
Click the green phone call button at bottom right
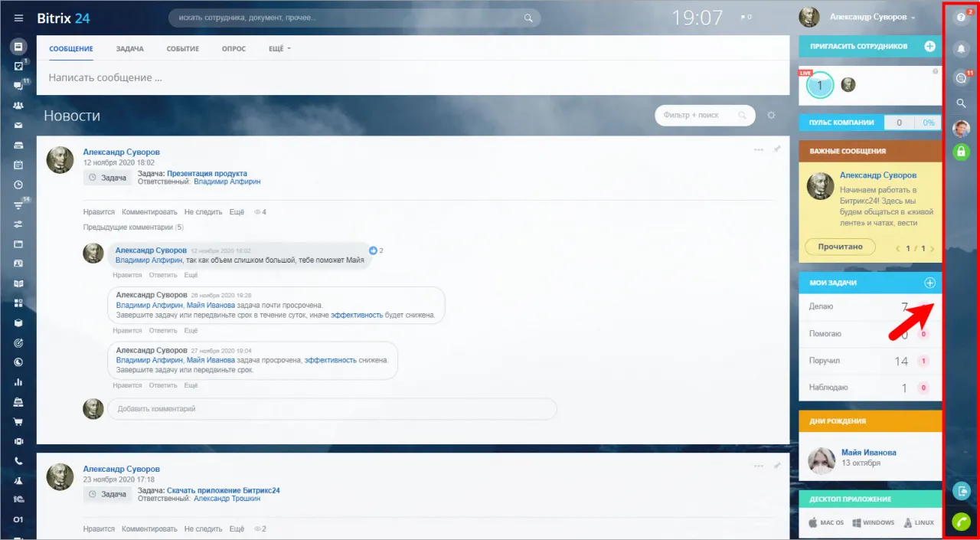click(961, 522)
